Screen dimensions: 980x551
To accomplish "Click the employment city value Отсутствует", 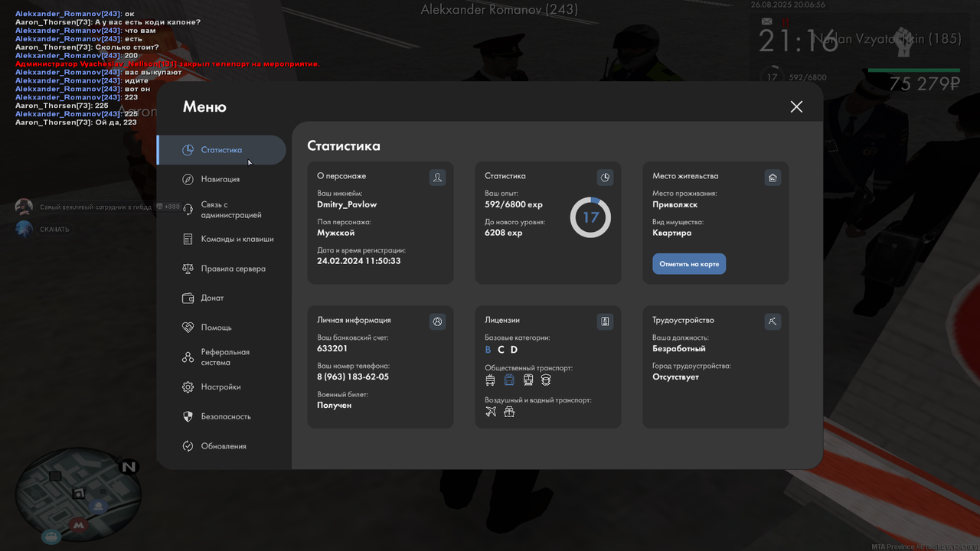I will [x=675, y=377].
